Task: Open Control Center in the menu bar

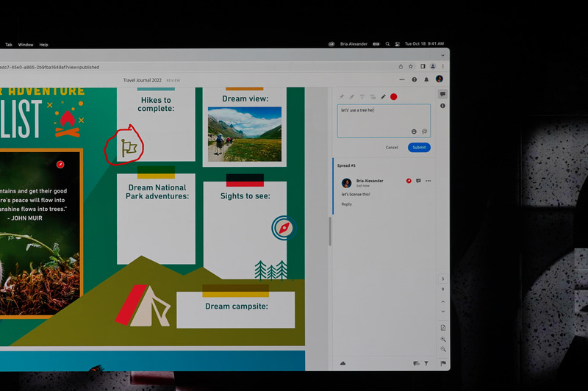Action: coord(397,44)
